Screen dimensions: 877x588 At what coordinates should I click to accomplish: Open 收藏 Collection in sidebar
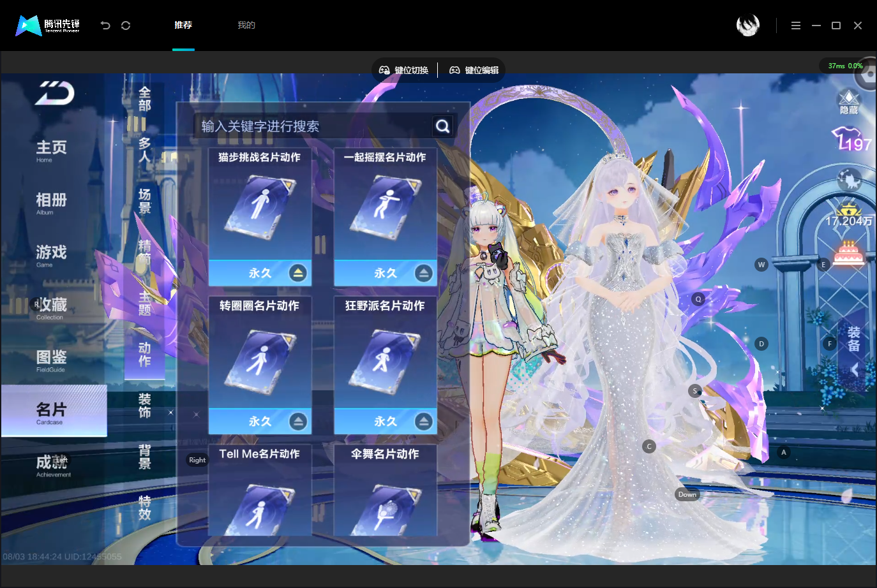51,307
